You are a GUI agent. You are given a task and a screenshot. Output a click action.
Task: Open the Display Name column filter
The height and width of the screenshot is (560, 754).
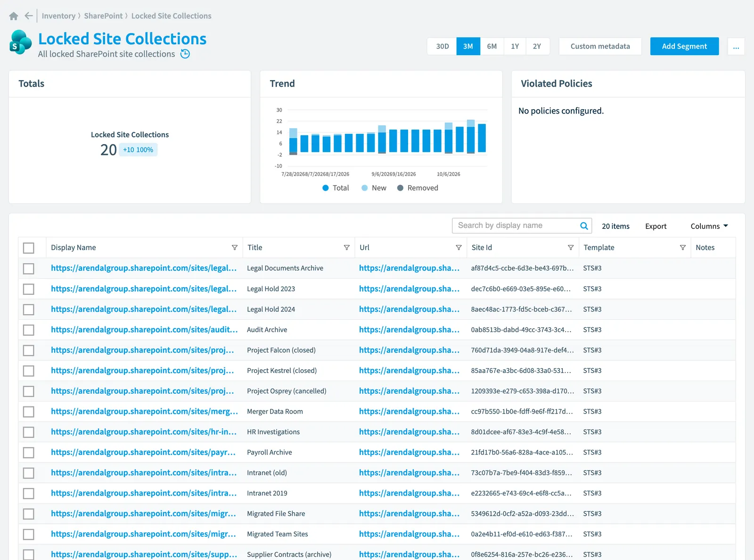point(235,248)
